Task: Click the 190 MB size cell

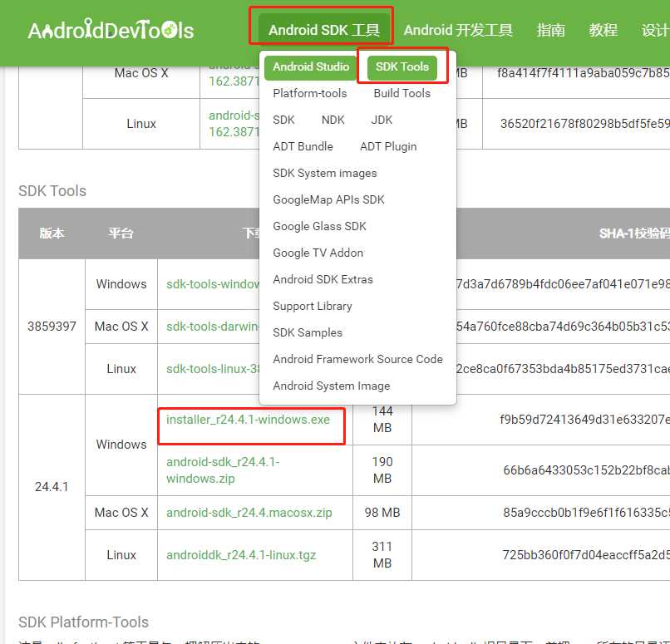Action: [x=382, y=470]
